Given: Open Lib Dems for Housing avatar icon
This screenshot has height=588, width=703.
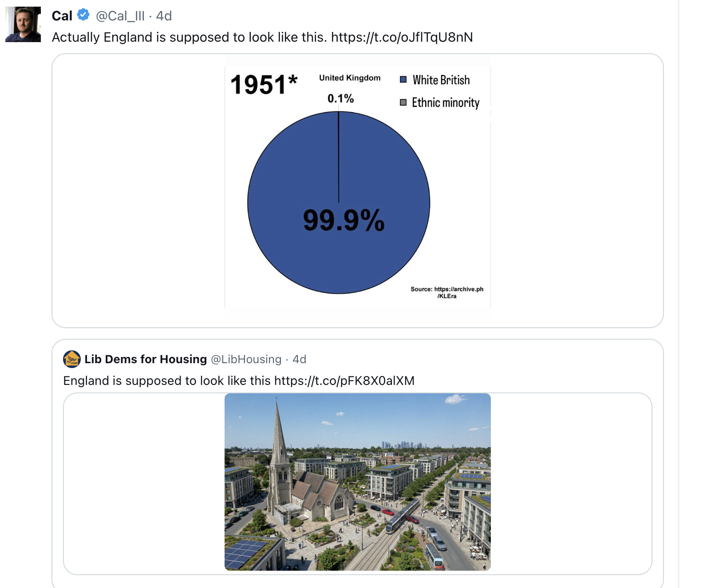Looking at the screenshot, I should pos(72,359).
